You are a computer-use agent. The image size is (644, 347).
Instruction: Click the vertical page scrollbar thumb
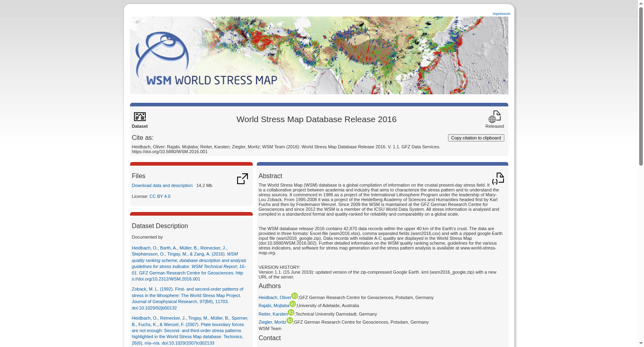[641, 86]
